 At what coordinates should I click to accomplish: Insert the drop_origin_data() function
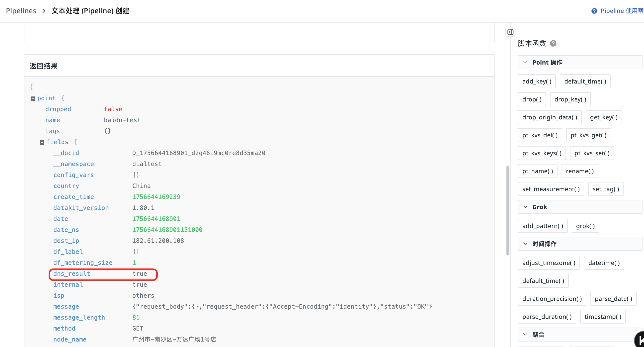pyautogui.click(x=550, y=117)
